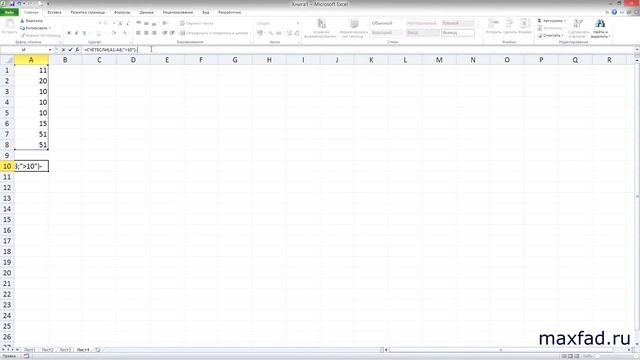640x360 pixels.
Task: Select cell A6 containing 15
Action: point(31,123)
